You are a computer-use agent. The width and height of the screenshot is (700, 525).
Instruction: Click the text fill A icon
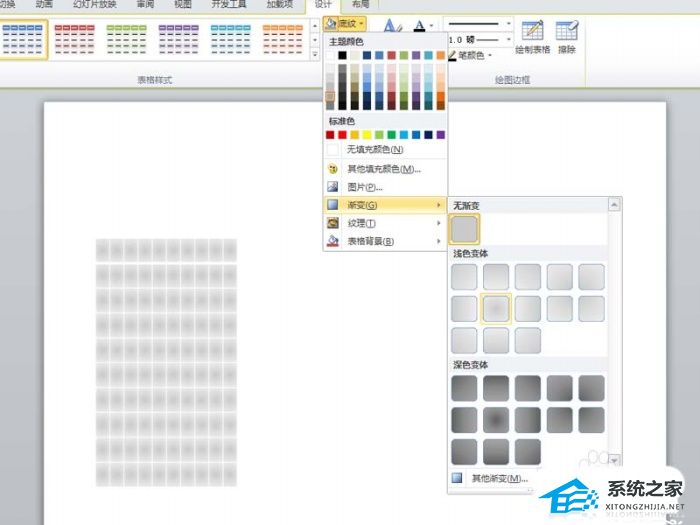pyautogui.click(x=419, y=26)
